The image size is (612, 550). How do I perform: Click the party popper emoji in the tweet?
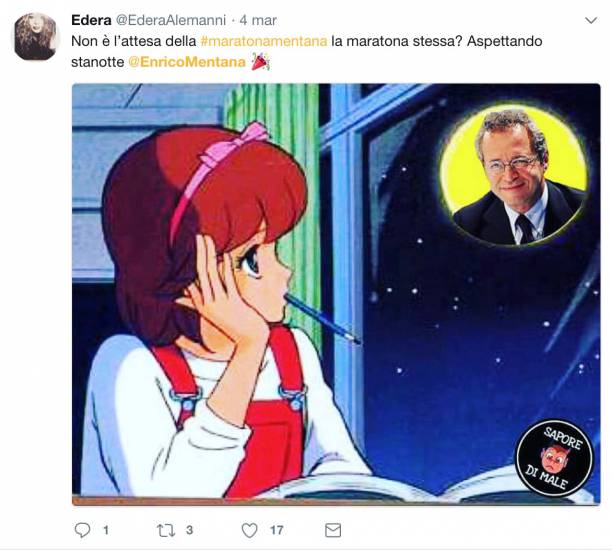click(x=260, y=62)
